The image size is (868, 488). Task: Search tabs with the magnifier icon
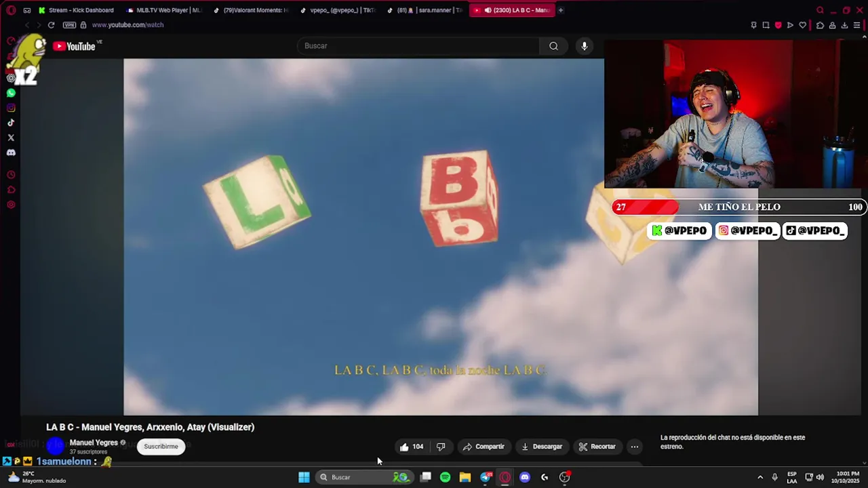(x=820, y=10)
